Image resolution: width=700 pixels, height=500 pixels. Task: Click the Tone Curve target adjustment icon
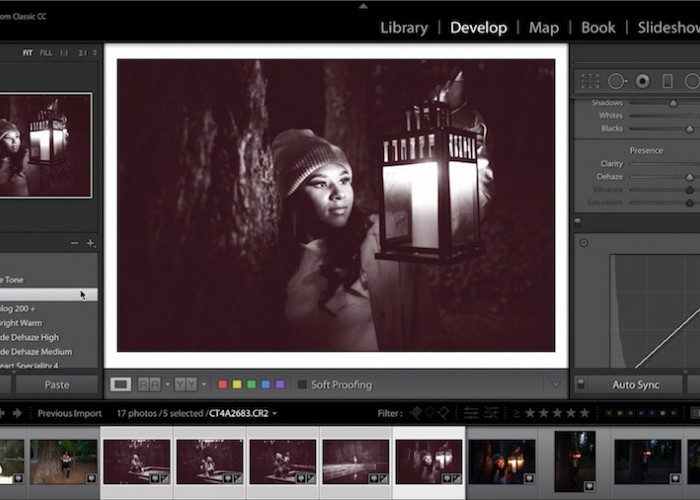click(x=583, y=243)
